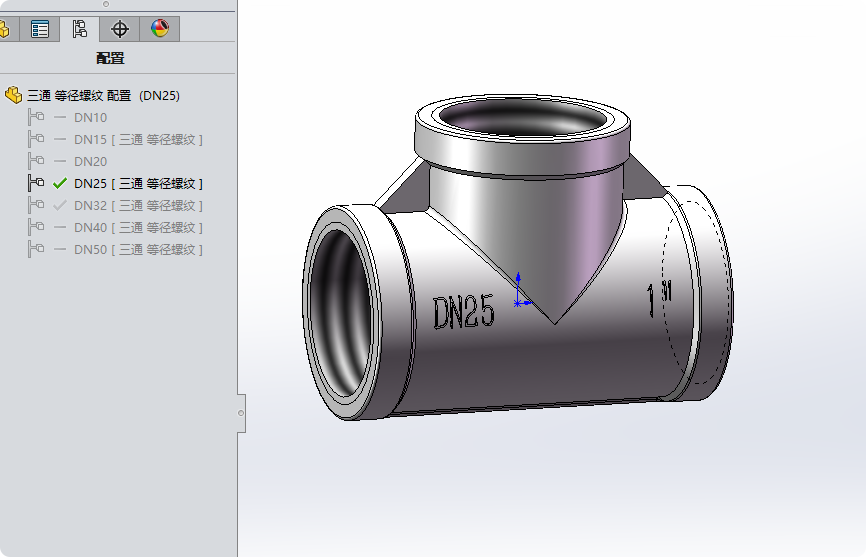Click green checkmark of DN25 configuration

click(60, 183)
